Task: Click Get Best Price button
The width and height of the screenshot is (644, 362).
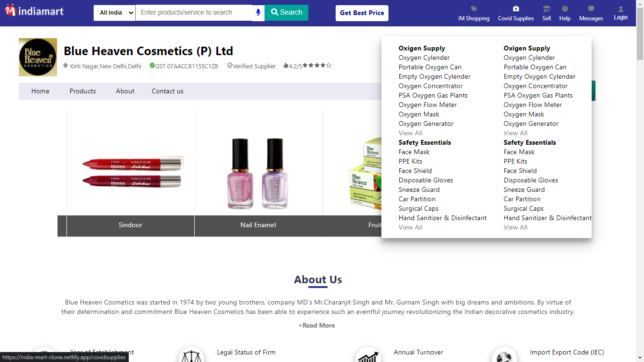Action: click(362, 13)
